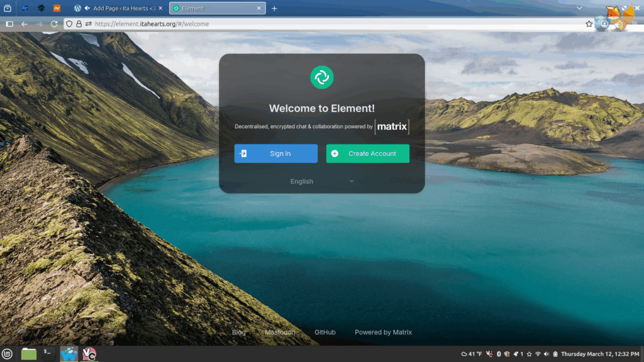Open the English language dropdown
644x362 pixels.
click(x=321, y=181)
